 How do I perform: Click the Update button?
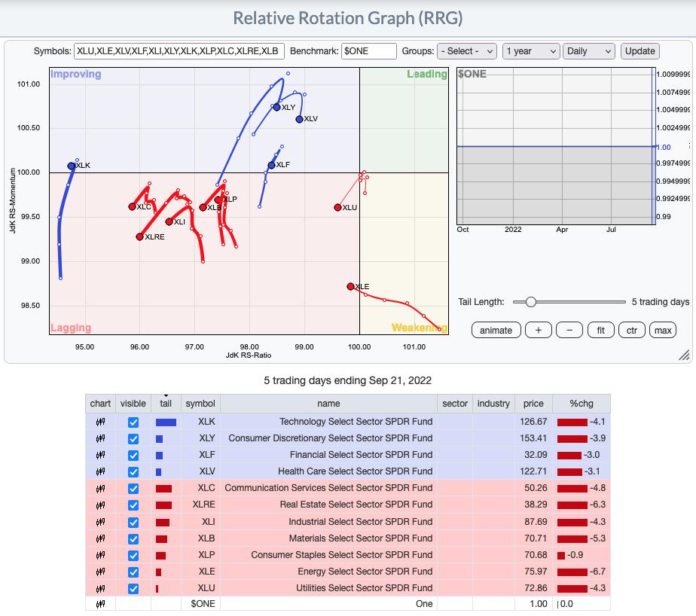click(x=640, y=51)
